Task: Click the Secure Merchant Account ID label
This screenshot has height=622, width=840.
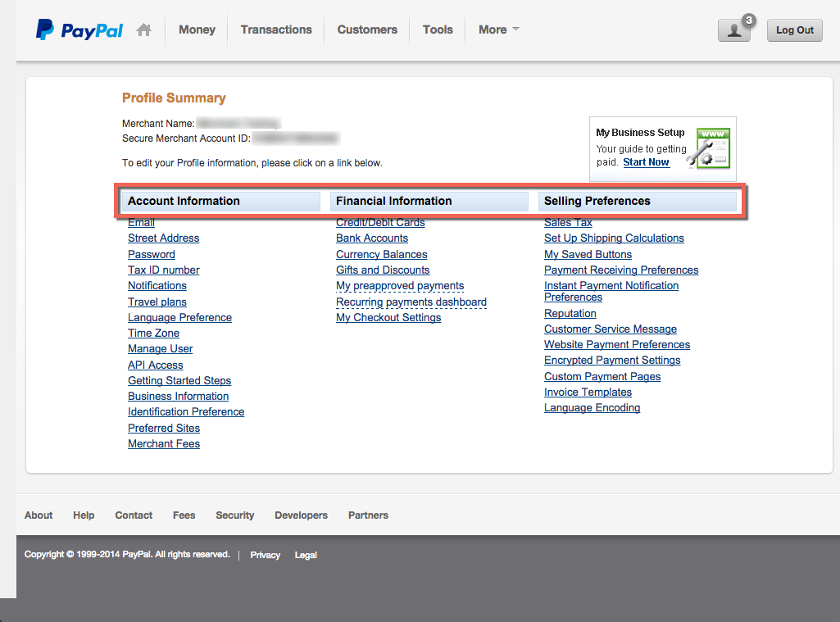Action: coord(186,138)
